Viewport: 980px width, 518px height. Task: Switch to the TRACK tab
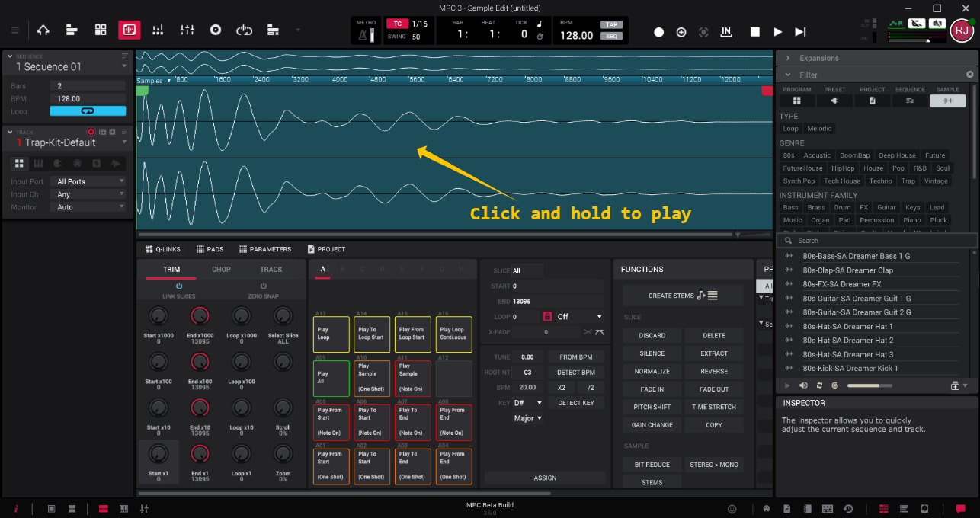[x=271, y=270]
